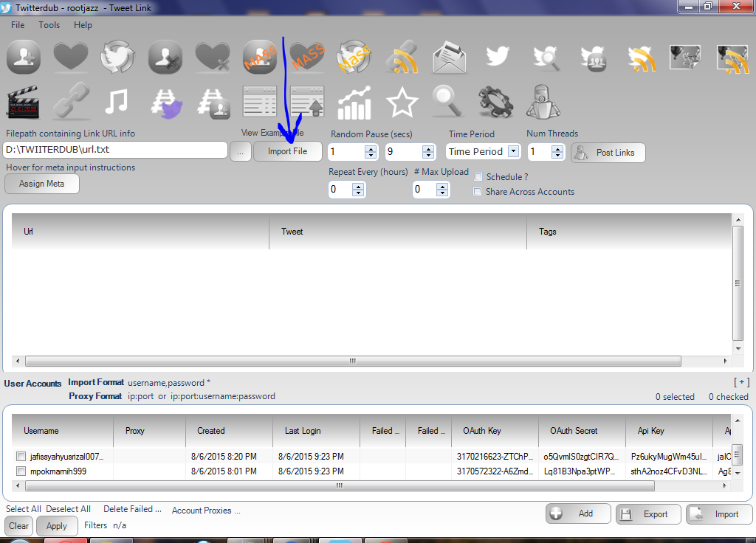Enable the Schedule checkbox
This screenshot has height=543, width=756.
coord(478,177)
